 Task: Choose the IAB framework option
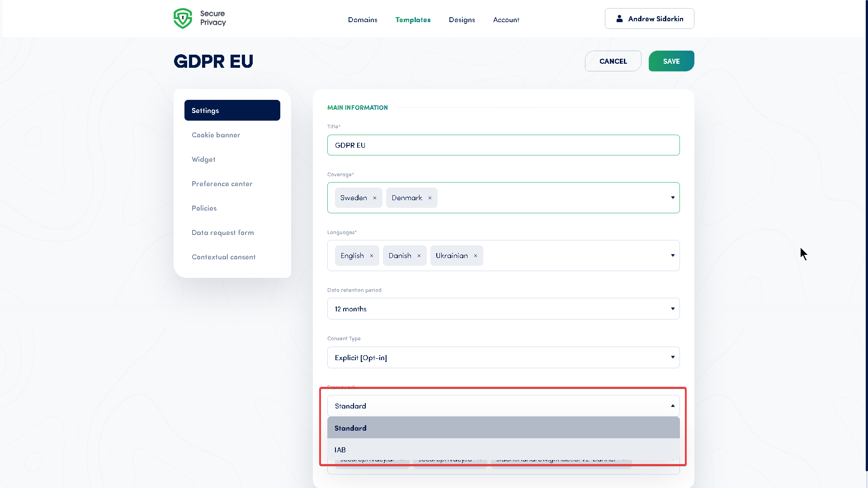coord(503,450)
